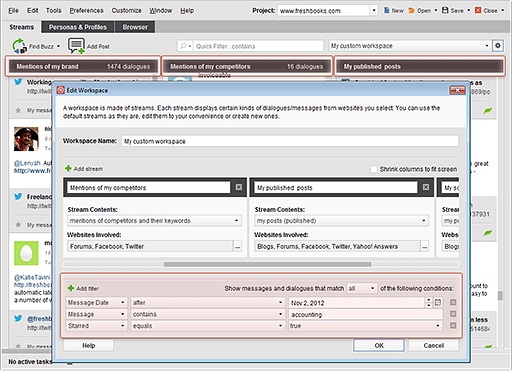Star the second My messa row
512x372 pixels.
tap(18, 225)
